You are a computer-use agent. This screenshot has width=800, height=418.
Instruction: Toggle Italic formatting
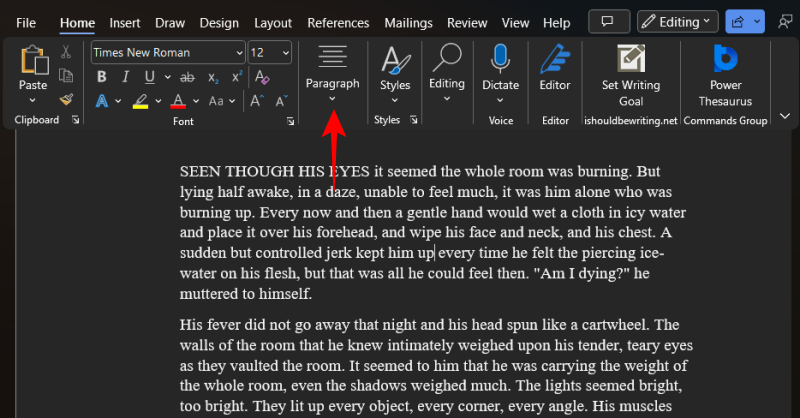(x=126, y=76)
